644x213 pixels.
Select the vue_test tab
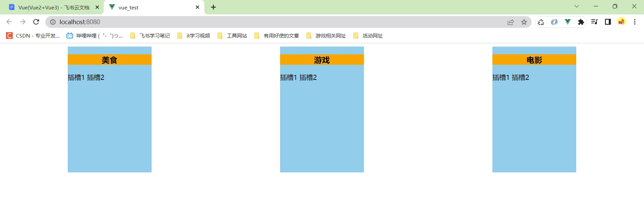[151, 7]
